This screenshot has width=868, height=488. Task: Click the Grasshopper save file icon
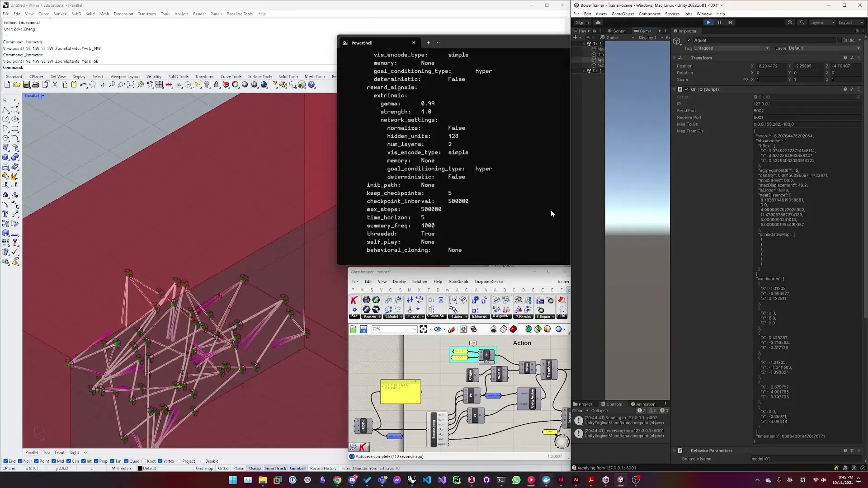[x=363, y=329]
